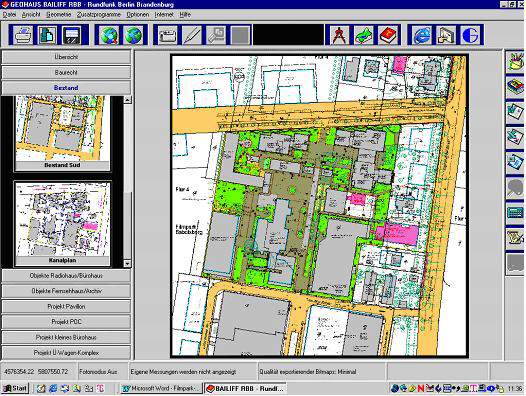Image resolution: width=526 pixels, height=396 pixels.
Task: Click the keyboard icon on right sidebar
Action: (x=515, y=213)
